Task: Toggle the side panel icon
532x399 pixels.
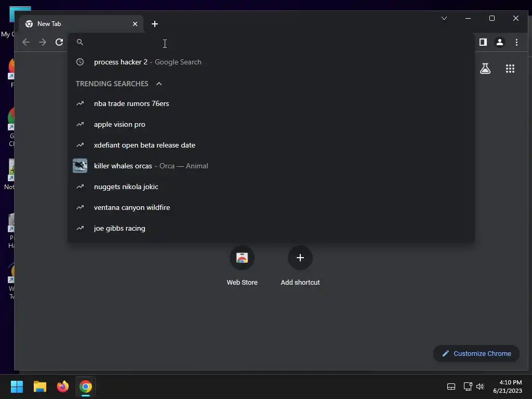Action: coord(483,42)
